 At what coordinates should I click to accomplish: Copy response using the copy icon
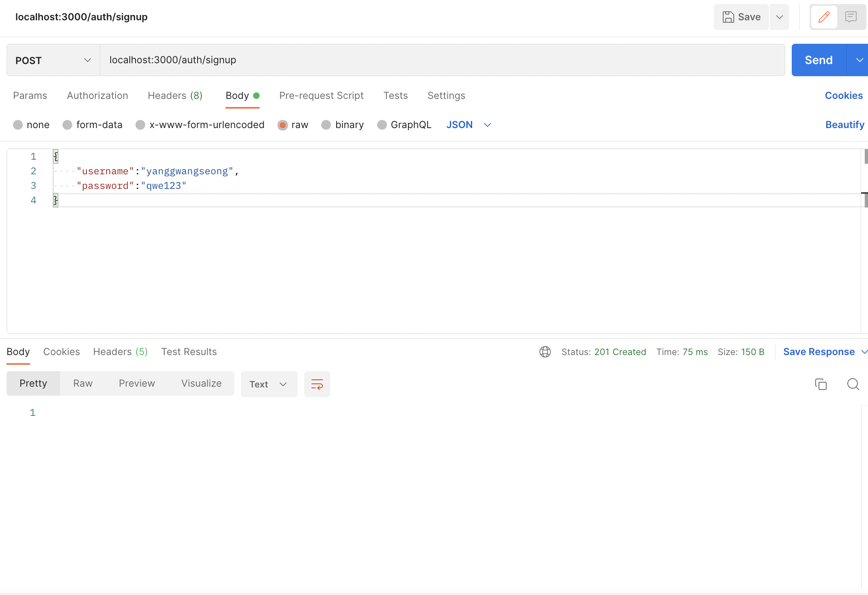click(821, 384)
